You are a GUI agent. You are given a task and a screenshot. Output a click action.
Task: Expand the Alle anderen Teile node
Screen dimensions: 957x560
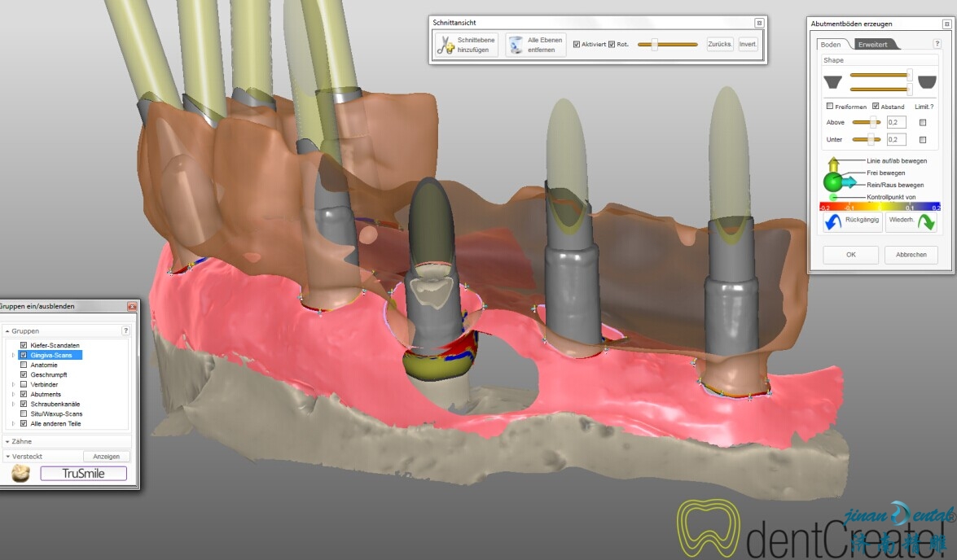(13, 423)
